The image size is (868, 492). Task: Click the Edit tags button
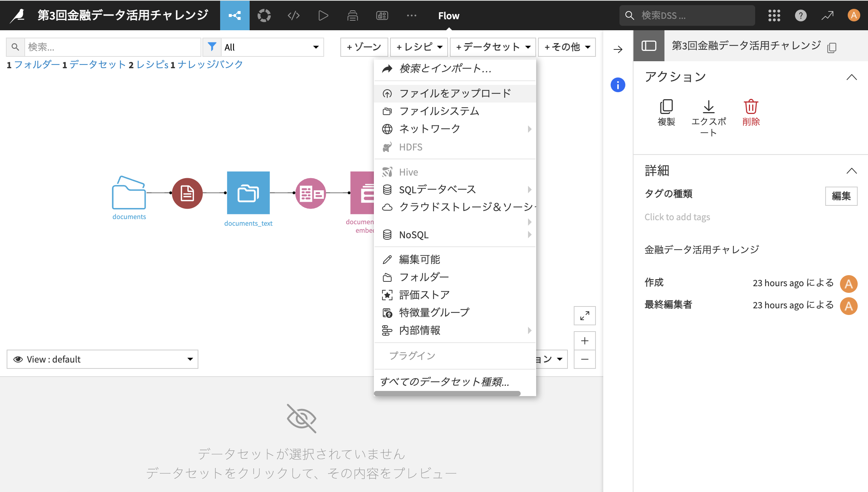(841, 196)
